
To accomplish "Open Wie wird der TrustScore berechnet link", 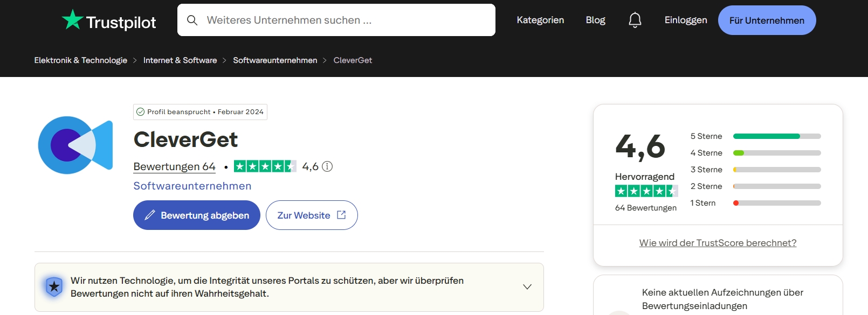I will pos(718,243).
